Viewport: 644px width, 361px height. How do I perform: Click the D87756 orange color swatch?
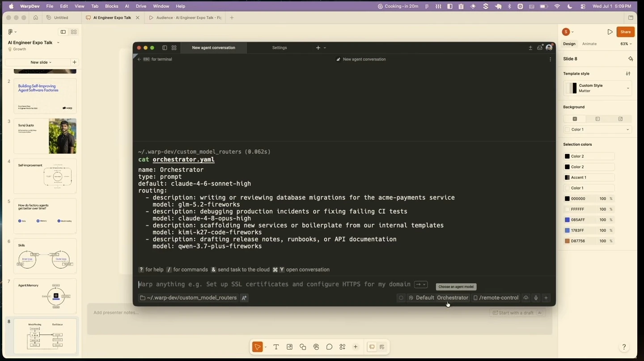pyautogui.click(x=567, y=241)
